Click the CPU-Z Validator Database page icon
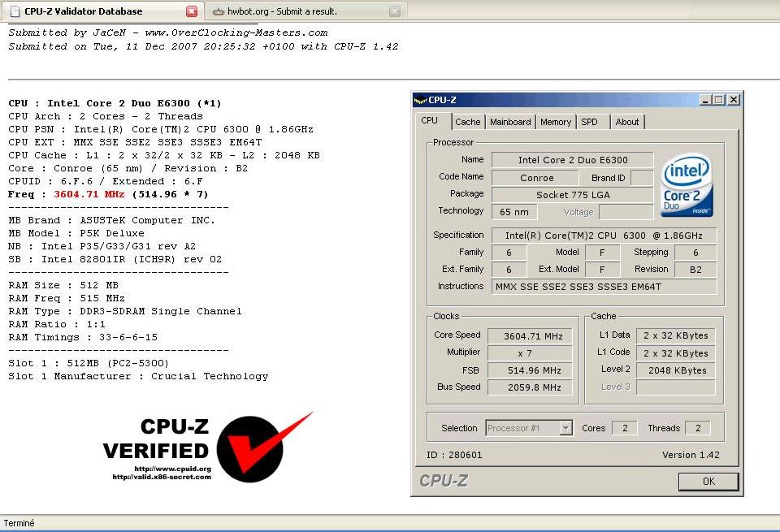Image resolution: width=780 pixels, height=532 pixels. click(x=15, y=11)
